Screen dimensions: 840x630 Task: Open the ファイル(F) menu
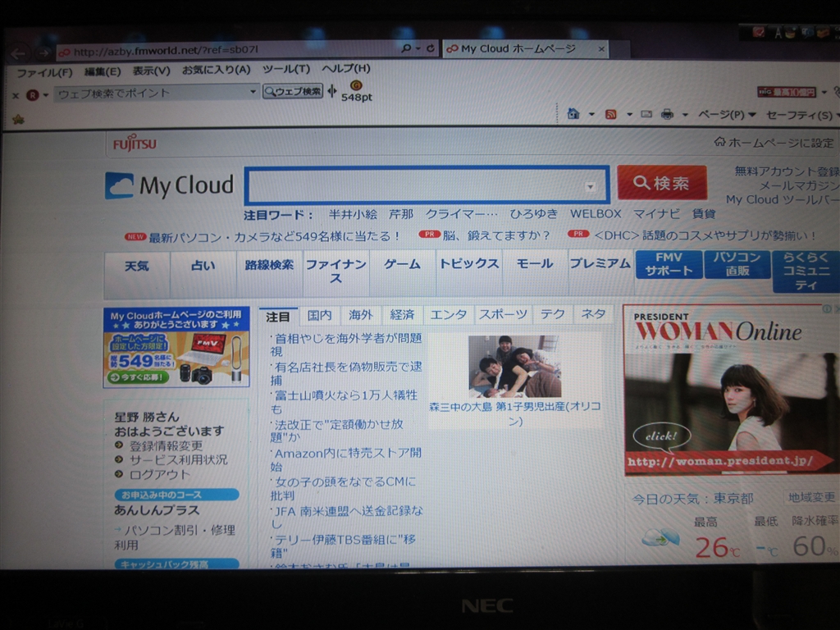pos(44,72)
